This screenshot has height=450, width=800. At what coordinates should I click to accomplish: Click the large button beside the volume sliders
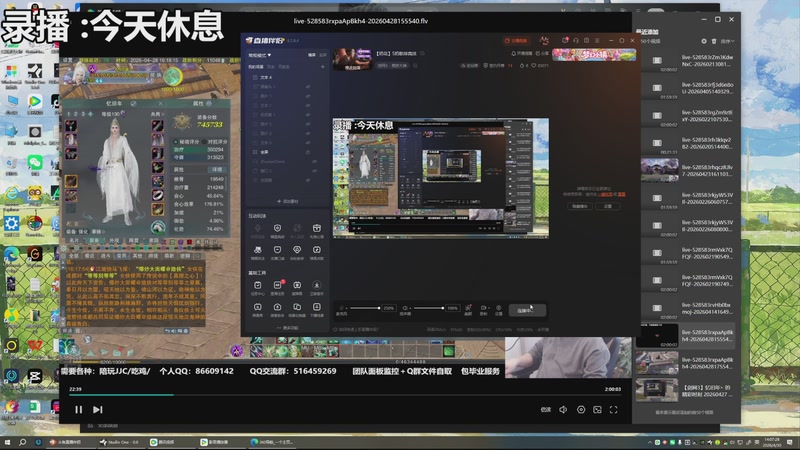pyautogui.click(x=527, y=310)
